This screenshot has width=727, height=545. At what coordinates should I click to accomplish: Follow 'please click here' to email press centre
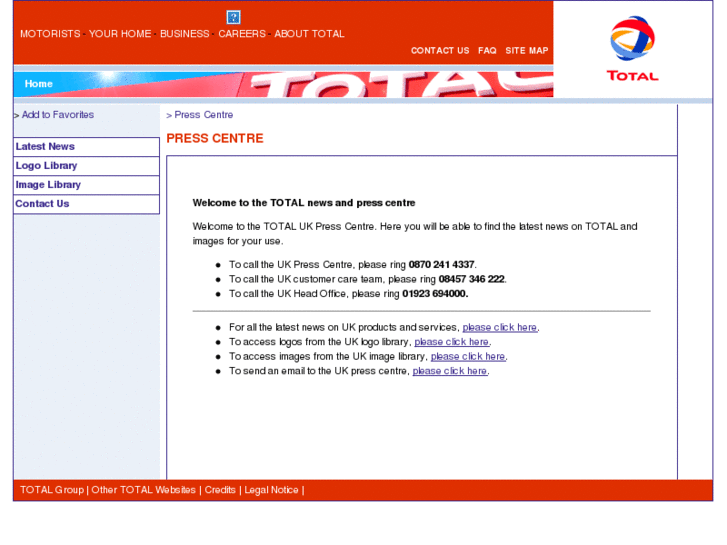450,371
